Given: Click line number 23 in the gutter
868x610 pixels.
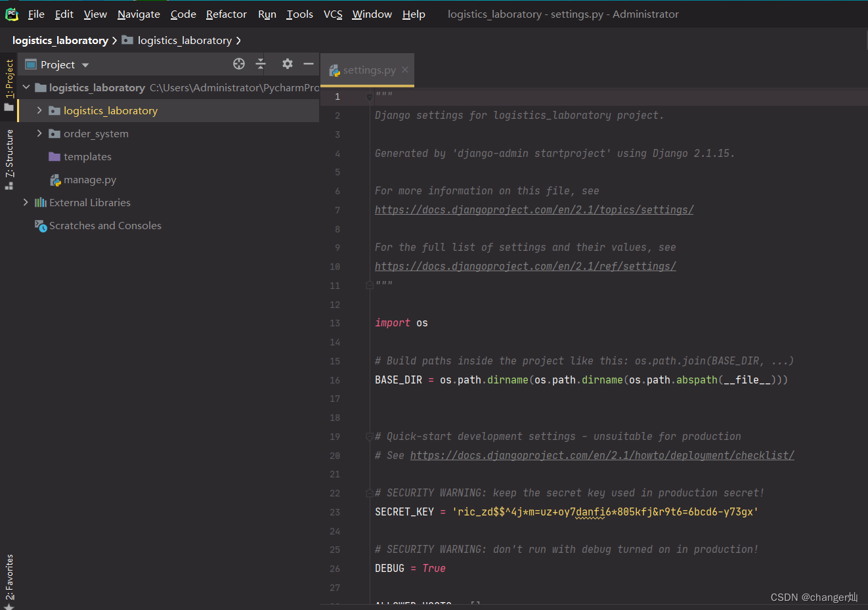Looking at the screenshot, I should [x=335, y=512].
